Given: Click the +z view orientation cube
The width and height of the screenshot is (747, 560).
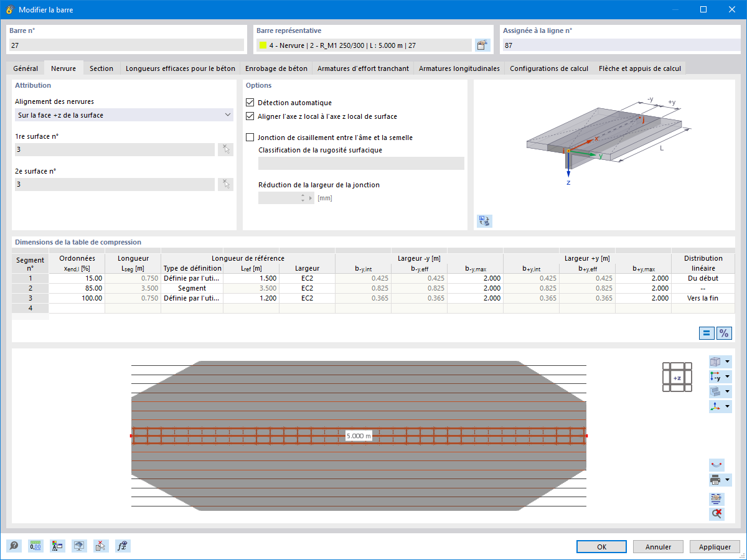Looking at the screenshot, I should [x=677, y=377].
